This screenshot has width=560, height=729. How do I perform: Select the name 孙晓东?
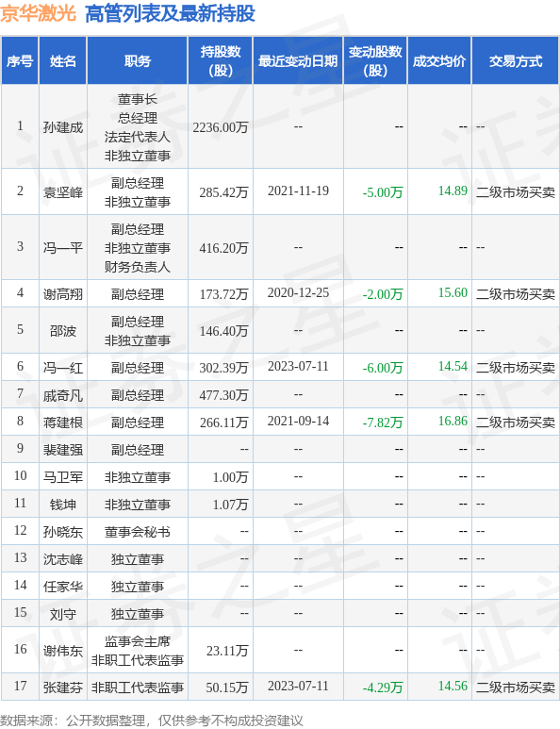[x=63, y=532]
